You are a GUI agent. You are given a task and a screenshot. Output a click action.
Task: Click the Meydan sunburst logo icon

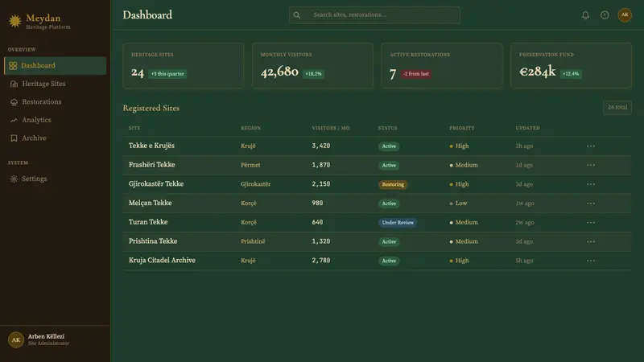pos(14,21)
